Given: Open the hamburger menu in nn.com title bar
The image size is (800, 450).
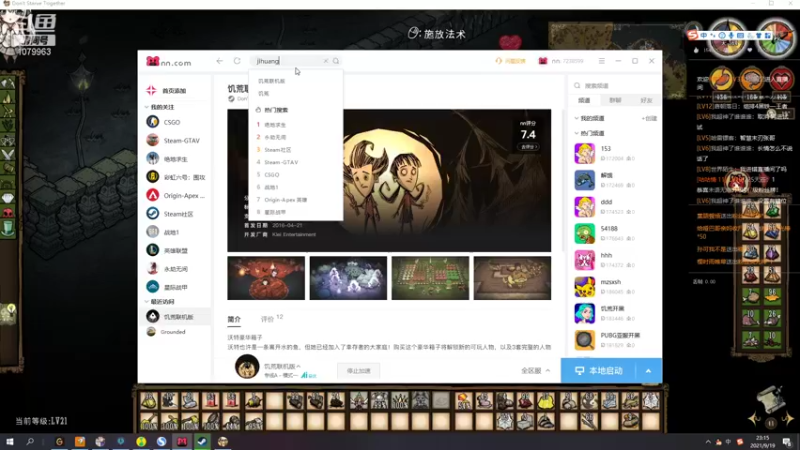Looking at the screenshot, I should click(x=602, y=61).
